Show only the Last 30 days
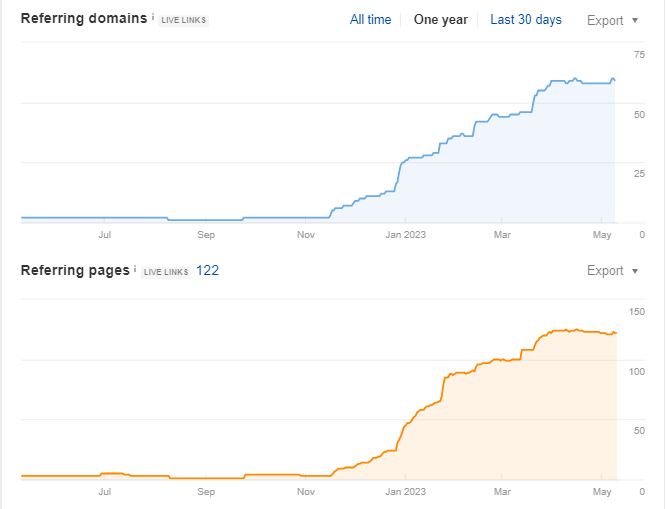The image size is (666, 509). pyautogui.click(x=525, y=20)
